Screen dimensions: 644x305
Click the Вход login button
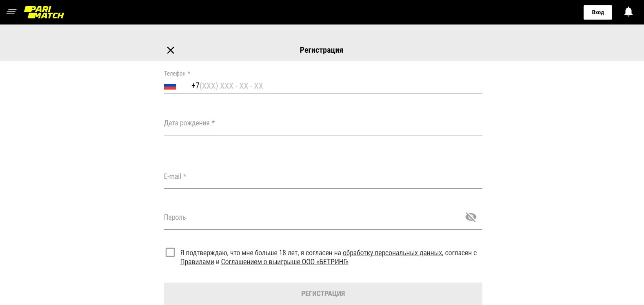pyautogui.click(x=598, y=12)
